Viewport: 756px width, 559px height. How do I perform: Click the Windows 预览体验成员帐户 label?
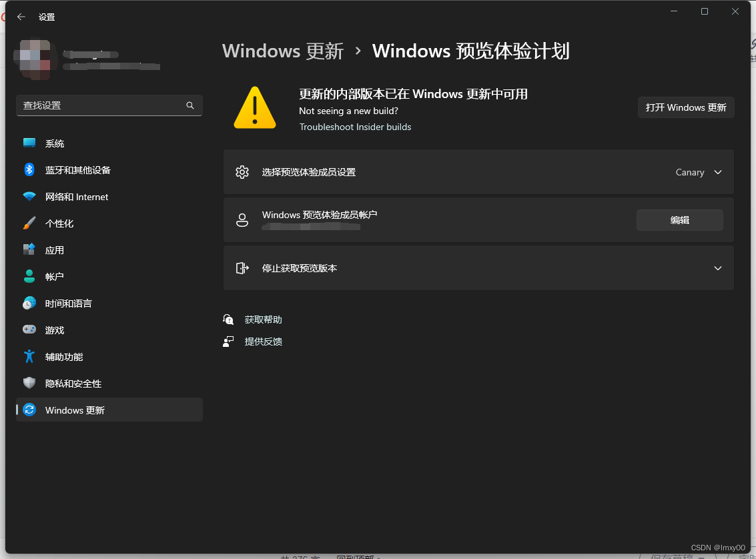pyautogui.click(x=319, y=215)
